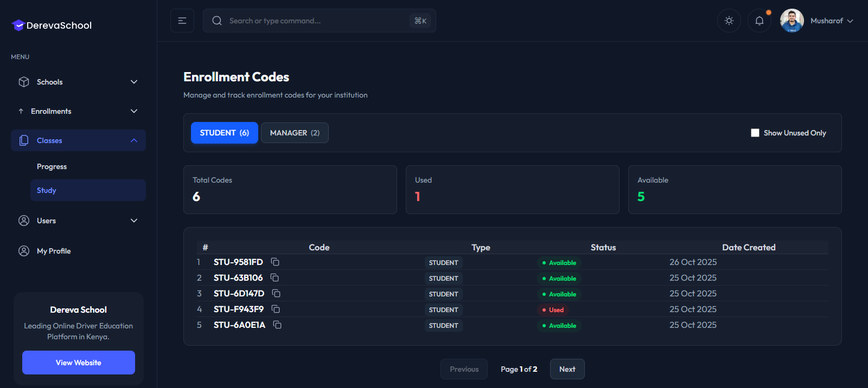Click the Status column header
This screenshot has height=388, width=868.
point(603,247)
